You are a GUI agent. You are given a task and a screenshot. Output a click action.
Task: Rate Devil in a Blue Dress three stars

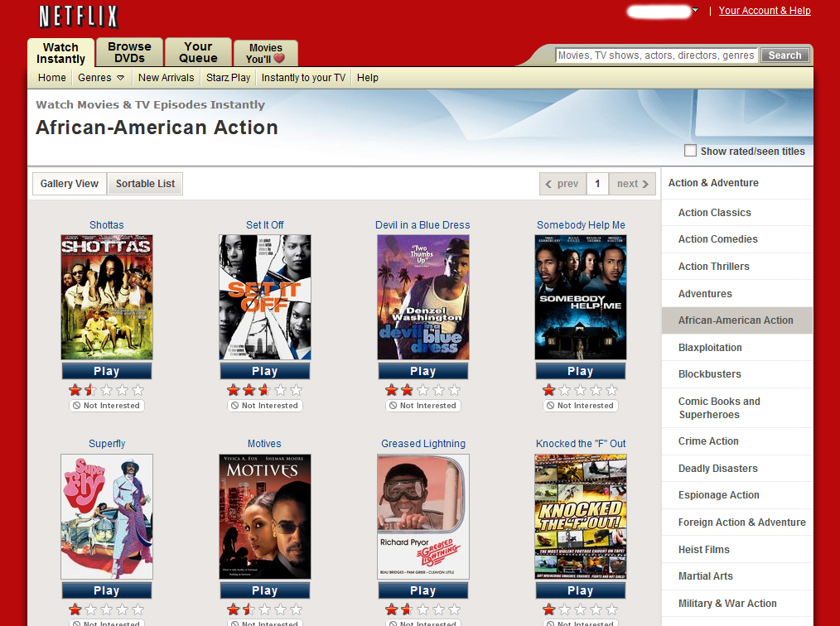pos(423,390)
